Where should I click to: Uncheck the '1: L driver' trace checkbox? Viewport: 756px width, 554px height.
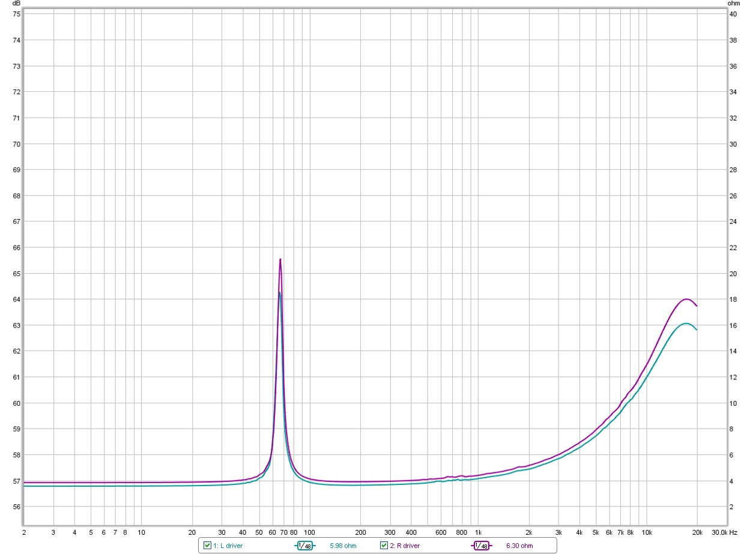point(207,546)
